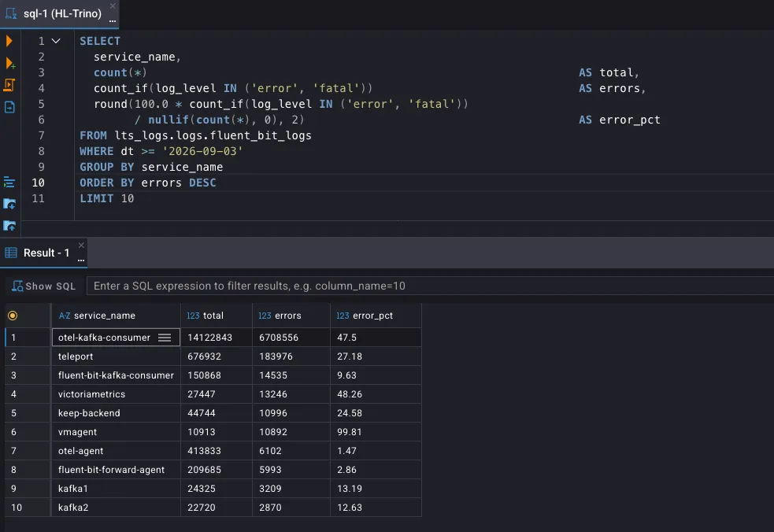Click the Result - 1 tab's grid icon
This screenshot has width=774, height=532.
tap(11, 253)
